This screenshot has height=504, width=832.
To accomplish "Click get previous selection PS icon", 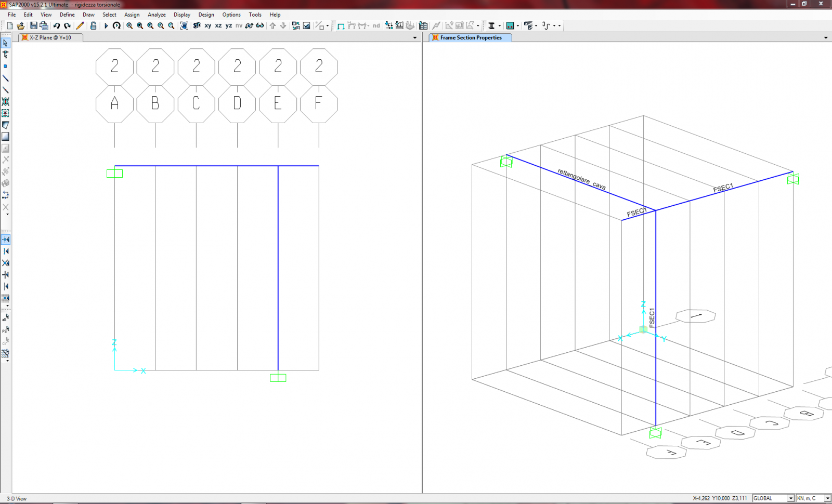I will [5, 329].
